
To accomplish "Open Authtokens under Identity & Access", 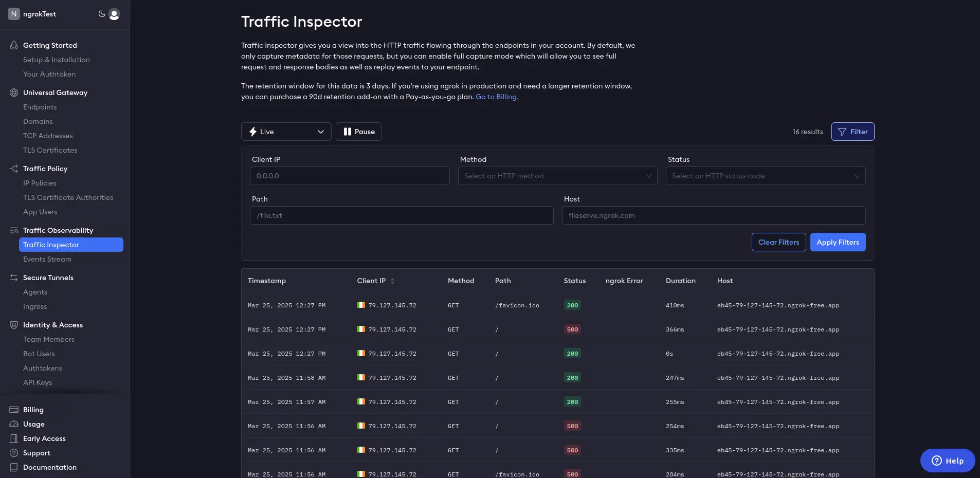I will click(43, 368).
